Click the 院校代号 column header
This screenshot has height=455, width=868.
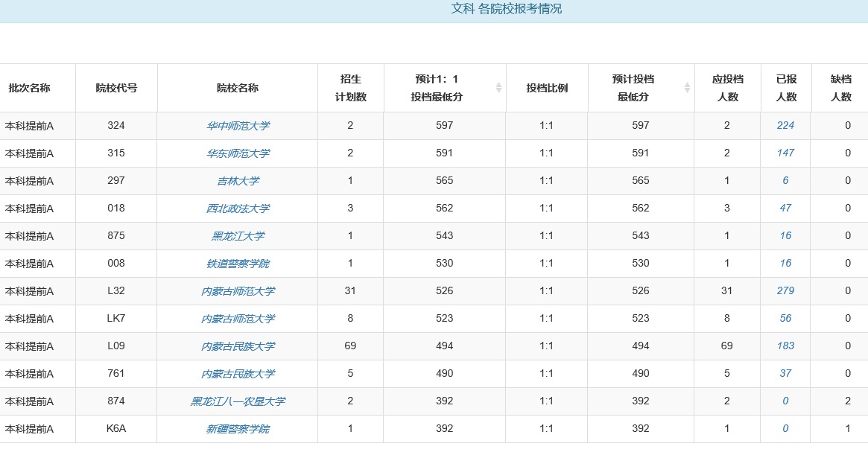point(116,88)
